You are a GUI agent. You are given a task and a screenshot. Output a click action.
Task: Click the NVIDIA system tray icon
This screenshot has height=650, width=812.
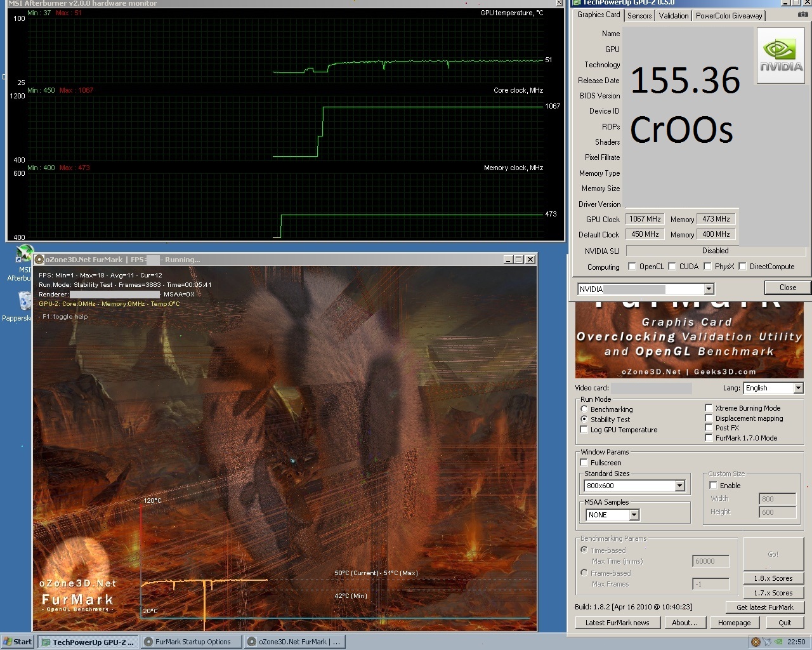tap(778, 642)
